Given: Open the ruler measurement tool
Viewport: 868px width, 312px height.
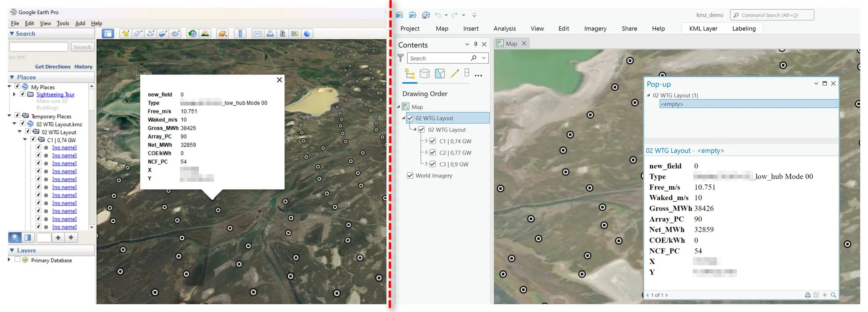Looking at the screenshot, I should point(240,34).
